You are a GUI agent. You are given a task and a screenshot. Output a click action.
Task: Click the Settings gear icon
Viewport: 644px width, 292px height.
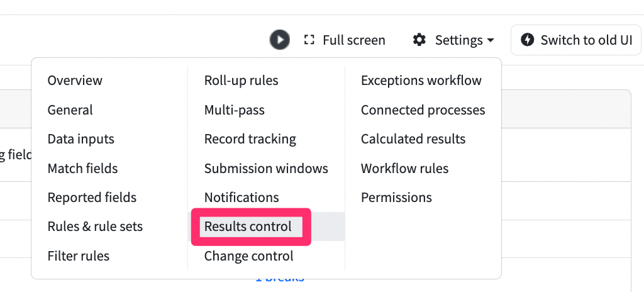419,40
